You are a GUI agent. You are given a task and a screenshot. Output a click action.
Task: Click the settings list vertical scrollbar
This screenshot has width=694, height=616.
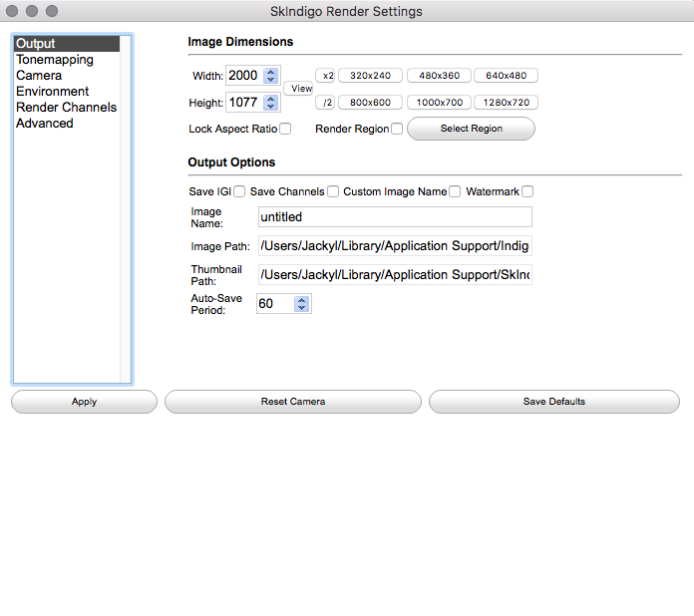click(126, 209)
